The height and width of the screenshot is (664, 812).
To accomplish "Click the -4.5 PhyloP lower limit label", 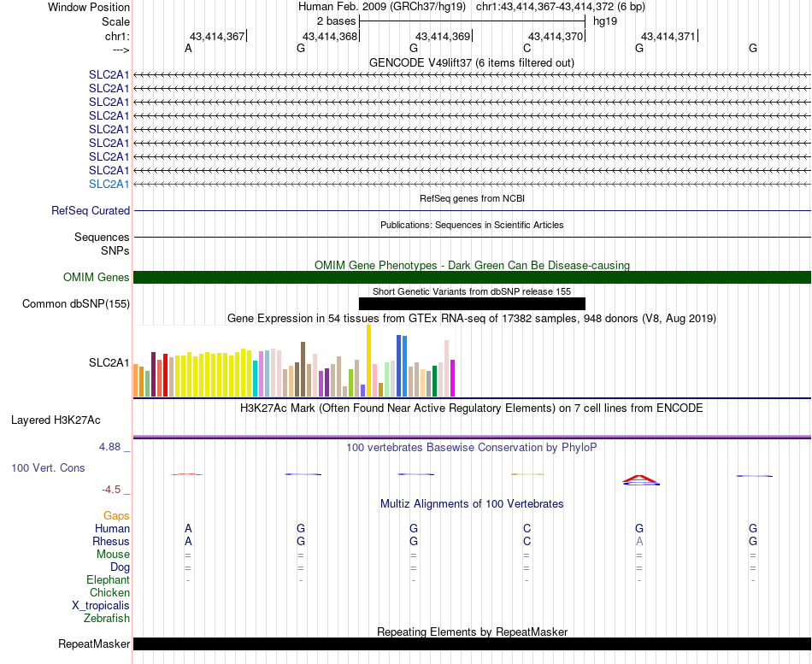I will [x=111, y=490].
